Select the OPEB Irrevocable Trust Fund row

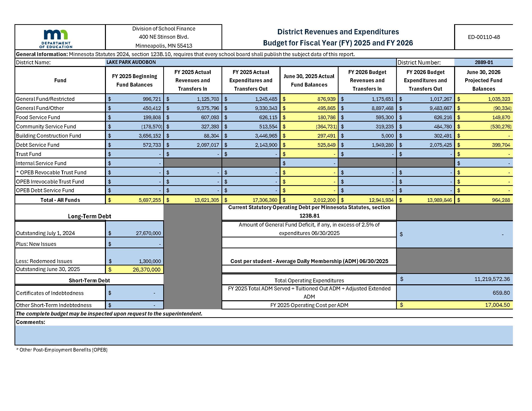pyautogui.click(x=50, y=181)
